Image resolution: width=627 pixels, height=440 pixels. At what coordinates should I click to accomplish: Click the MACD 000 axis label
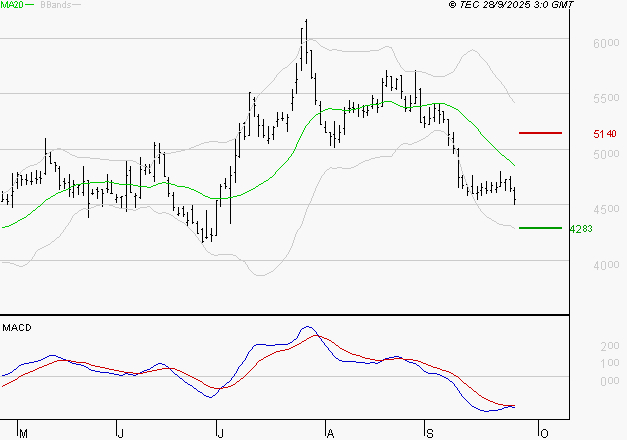[x=610, y=381]
